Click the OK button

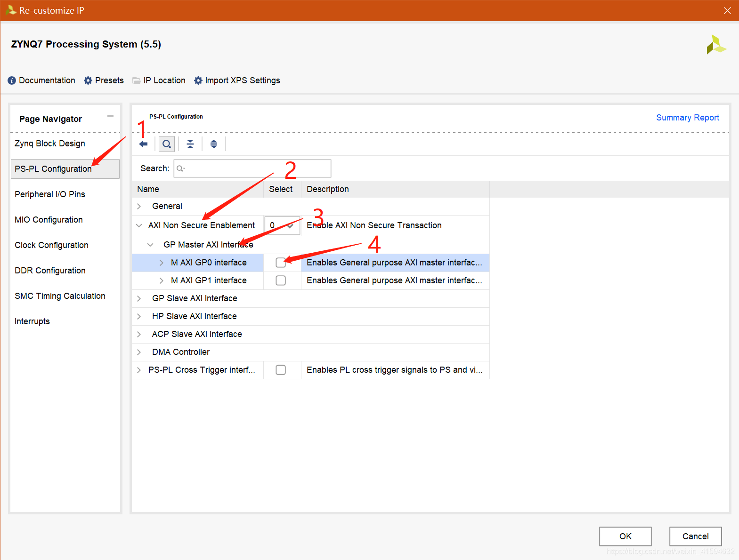(625, 536)
